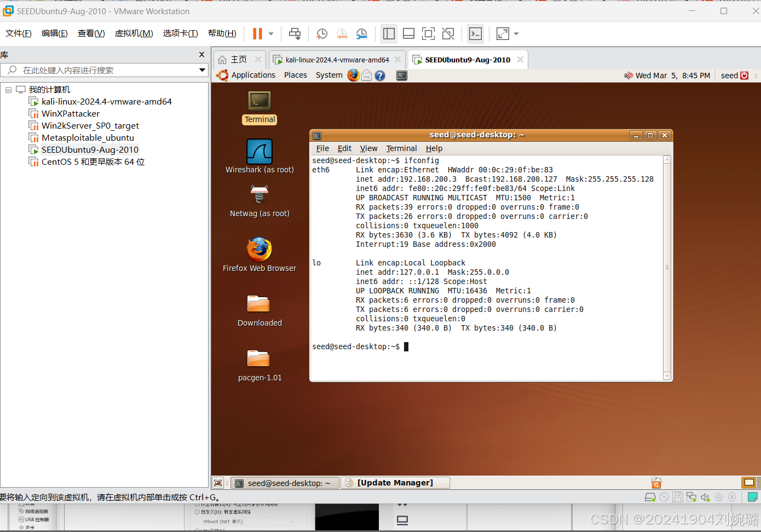761x532 pixels.
Task: Open the snapshot manager wrench-clock icon
Action: coord(361,34)
